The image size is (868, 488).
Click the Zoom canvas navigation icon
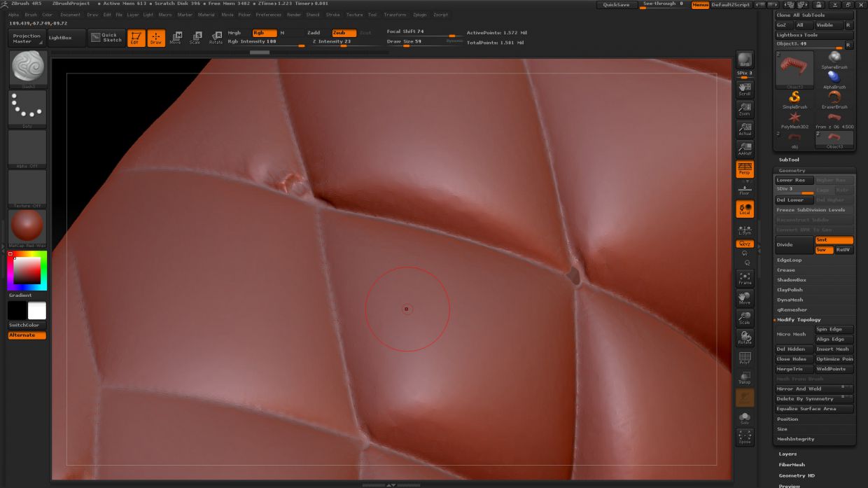[745, 109]
